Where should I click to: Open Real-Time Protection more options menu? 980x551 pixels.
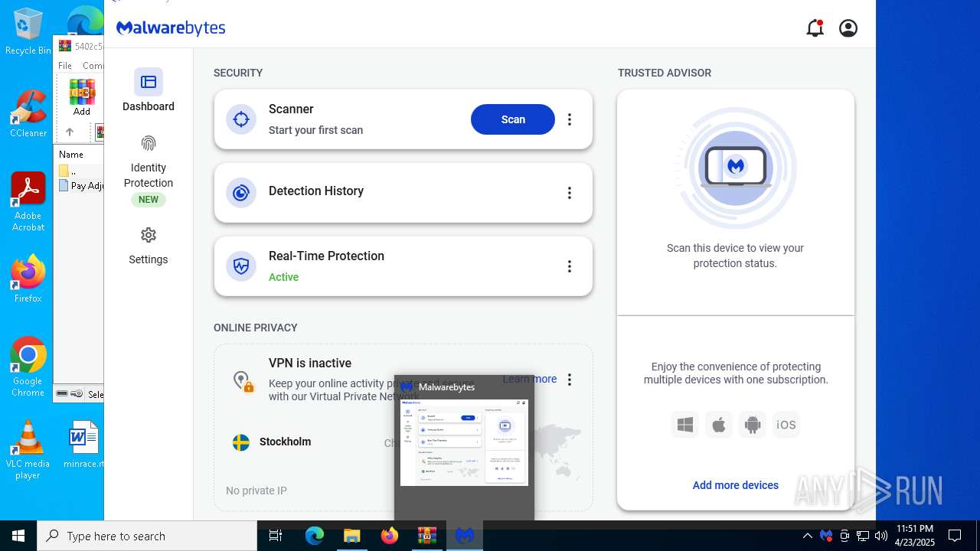(x=569, y=266)
